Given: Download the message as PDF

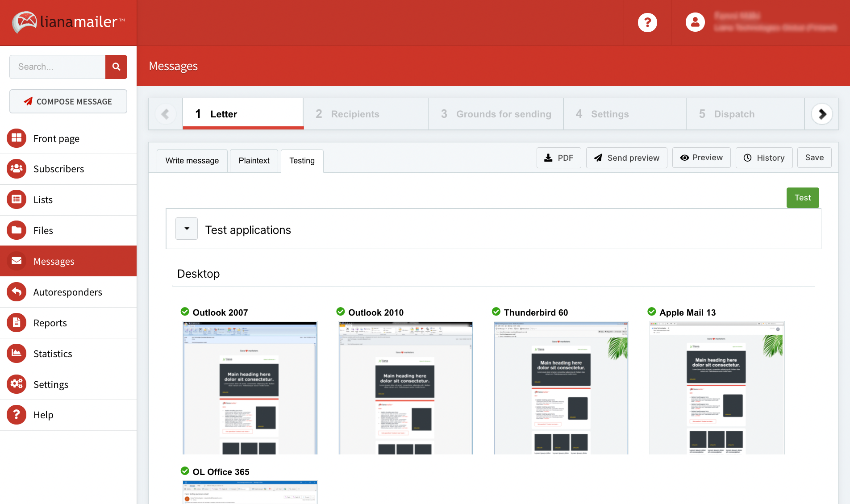Looking at the screenshot, I should 558,158.
